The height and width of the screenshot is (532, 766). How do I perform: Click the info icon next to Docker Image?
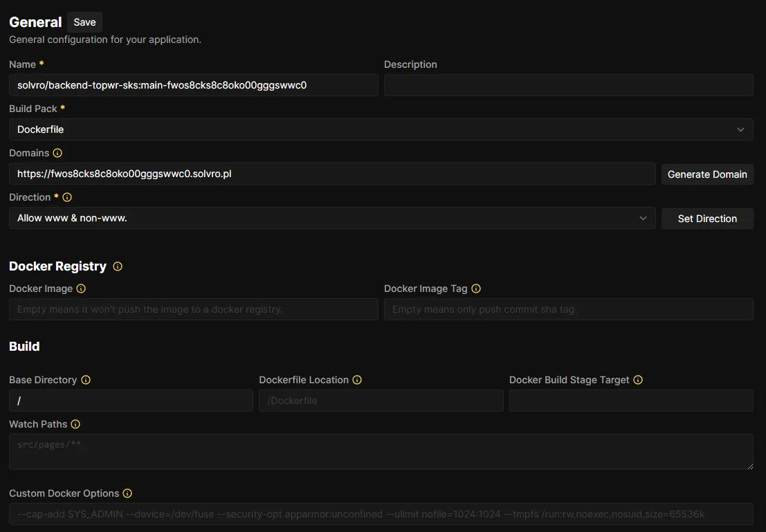(81, 288)
